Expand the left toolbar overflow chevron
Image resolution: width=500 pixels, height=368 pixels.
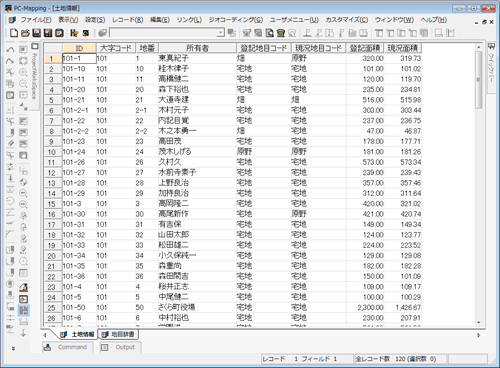click(x=13, y=349)
